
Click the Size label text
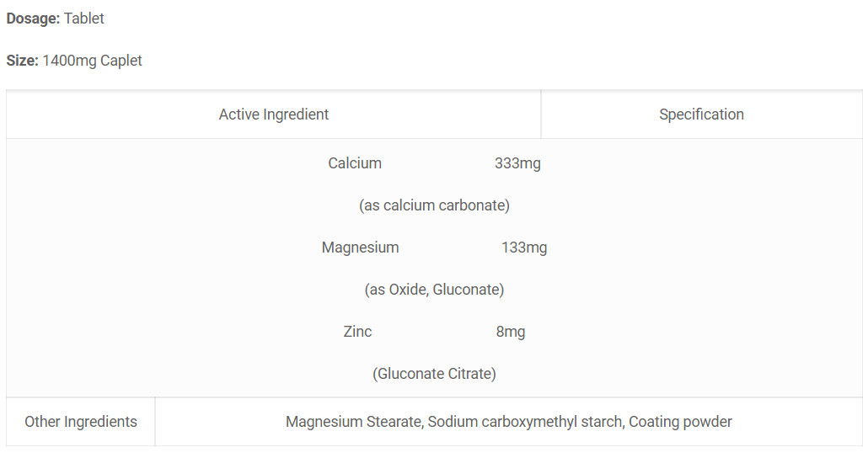[22, 61]
